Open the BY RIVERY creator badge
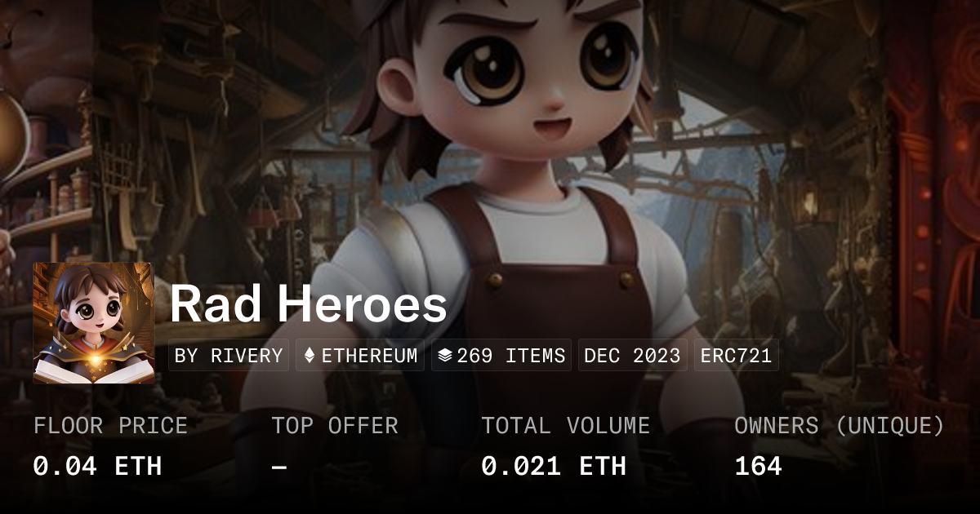The width and height of the screenshot is (980, 514). (x=229, y=356)
